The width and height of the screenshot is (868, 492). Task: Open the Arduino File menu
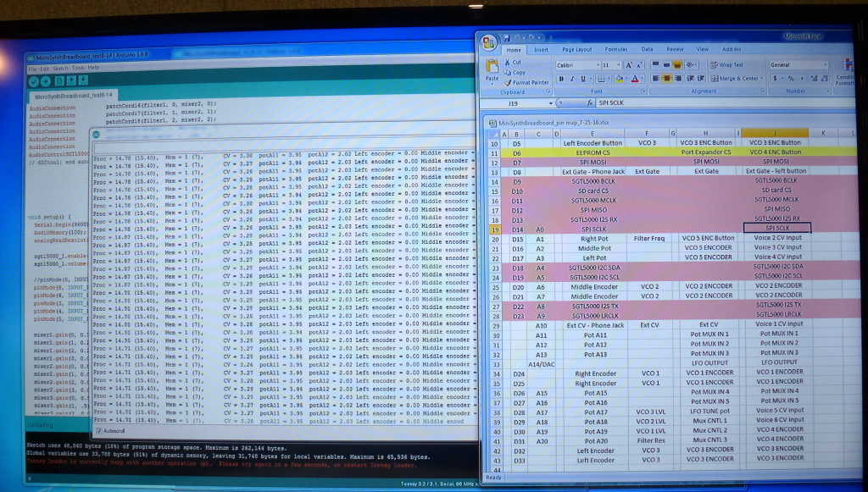point(32,69)
